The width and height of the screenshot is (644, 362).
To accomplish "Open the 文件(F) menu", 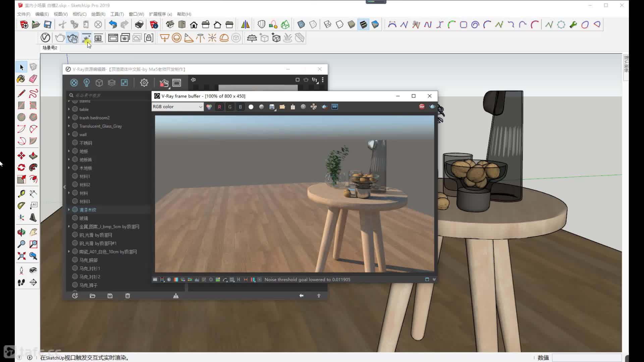I will coord(23,14).
